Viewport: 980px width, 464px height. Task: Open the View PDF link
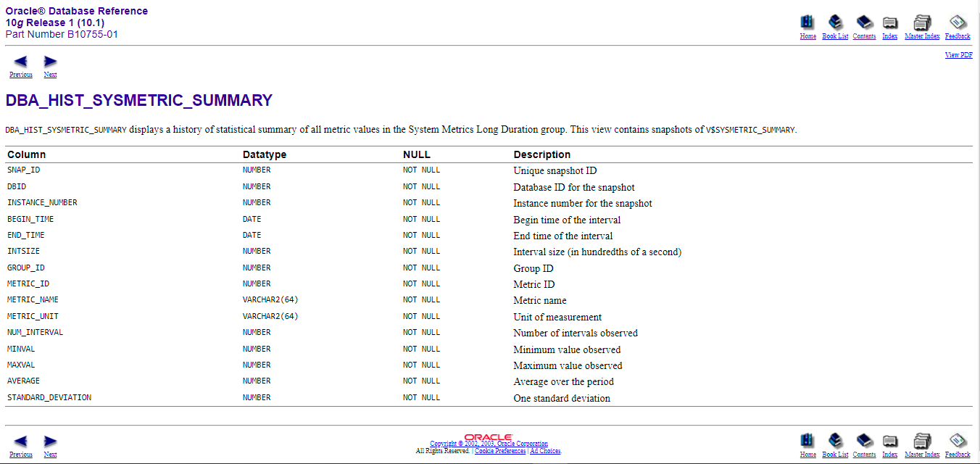click(x=959, y=55)
